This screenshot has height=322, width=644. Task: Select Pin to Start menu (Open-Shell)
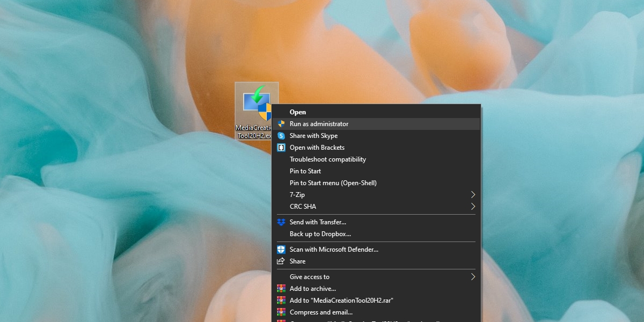point(333,183)
